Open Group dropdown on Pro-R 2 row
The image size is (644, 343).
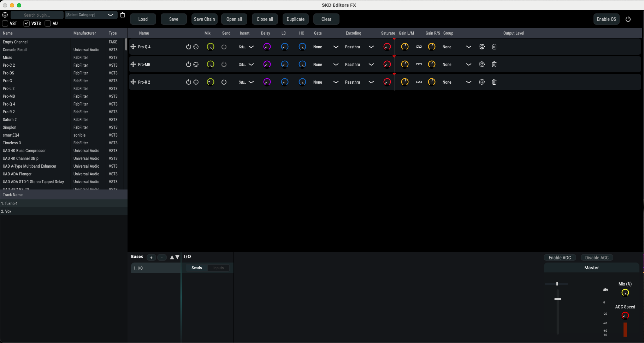tap(457, 82)
